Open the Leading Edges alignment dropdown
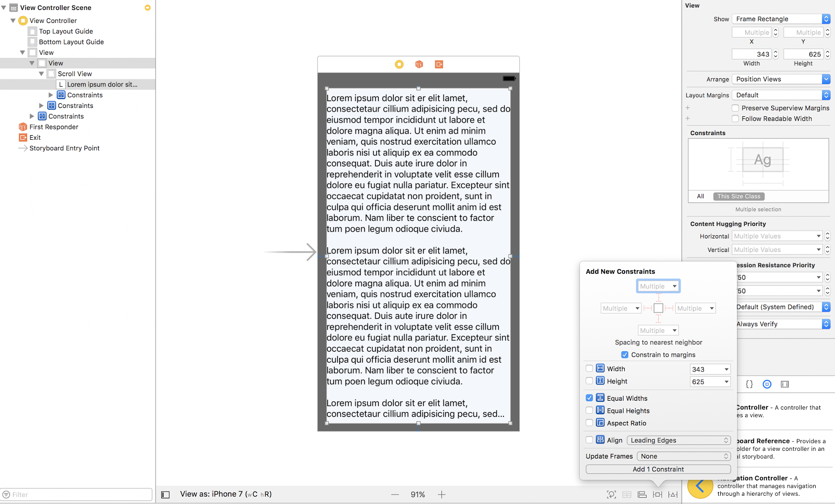Screen dimensions: 835x504 pyautogui.click(x=678, y=440)
